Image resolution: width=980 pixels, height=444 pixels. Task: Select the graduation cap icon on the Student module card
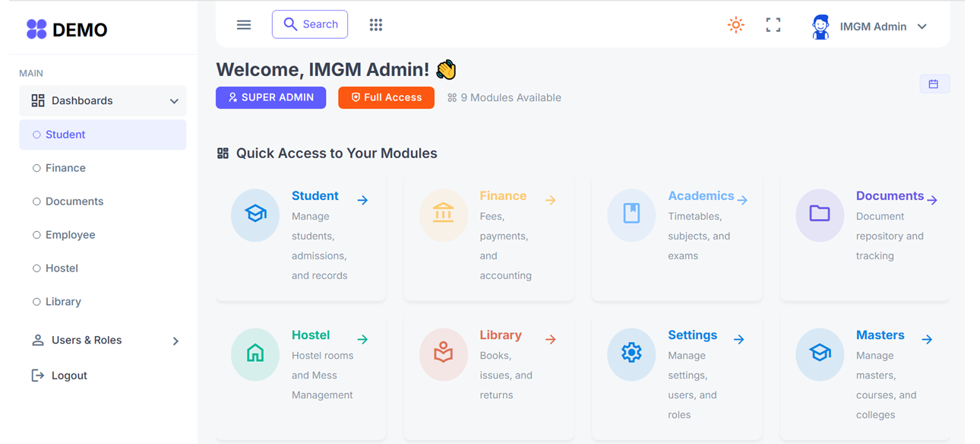click(x=254, y=215)
